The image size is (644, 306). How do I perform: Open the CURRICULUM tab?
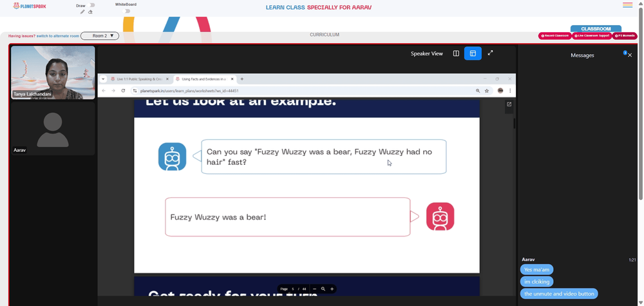(325, 35)
